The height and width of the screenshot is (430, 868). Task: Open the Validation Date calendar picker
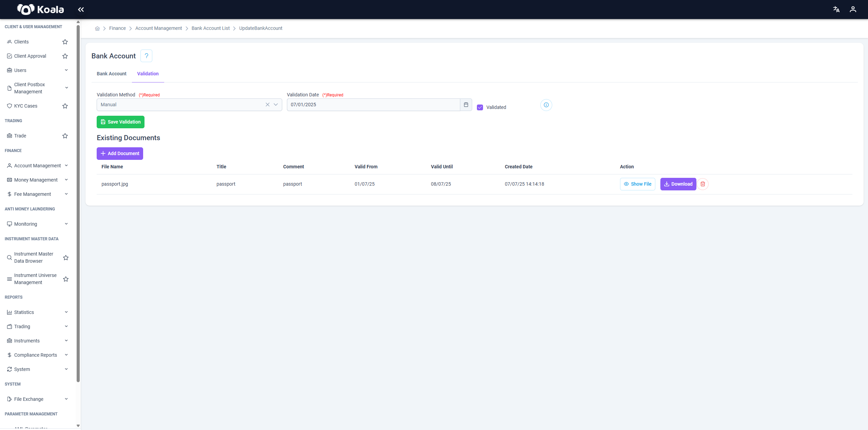pyautogui.click(x=466, y=105)
